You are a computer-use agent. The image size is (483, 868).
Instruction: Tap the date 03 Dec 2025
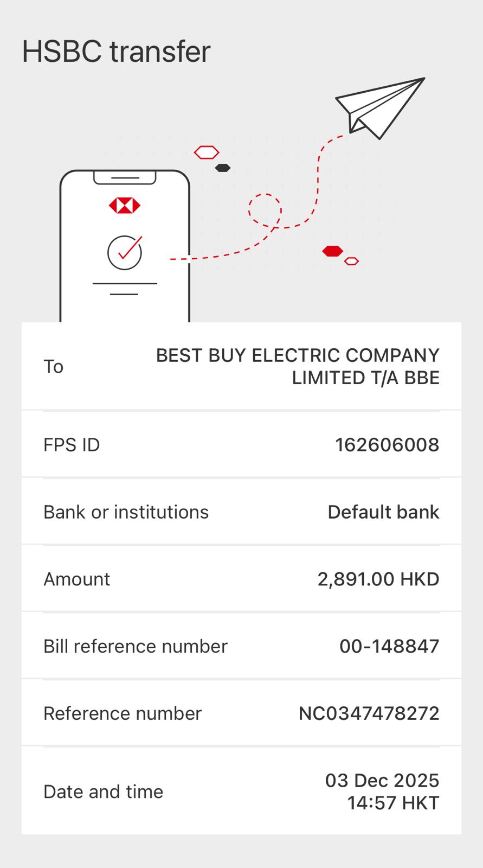(382, 781)
